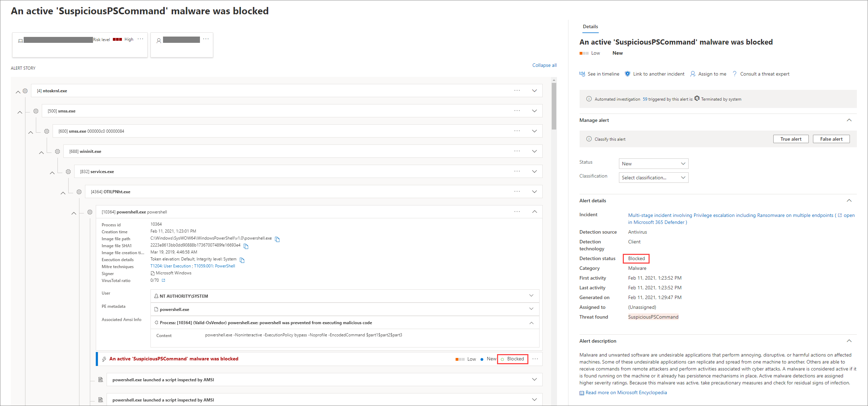Expand the NT AUTHORITY\SYSTEM user row
The height and width of the screenshot is (406, 868).
coord(531,296)
